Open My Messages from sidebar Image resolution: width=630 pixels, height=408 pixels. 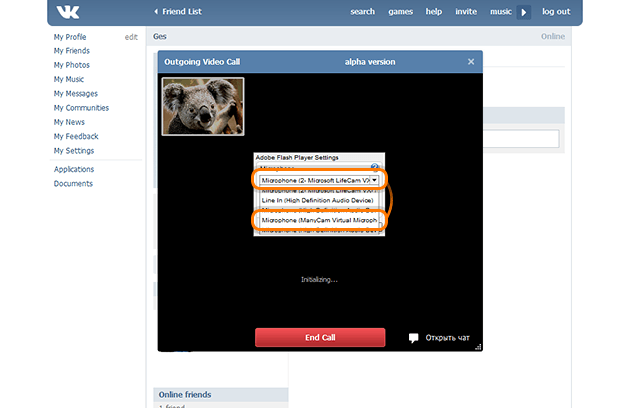[77, 94]
